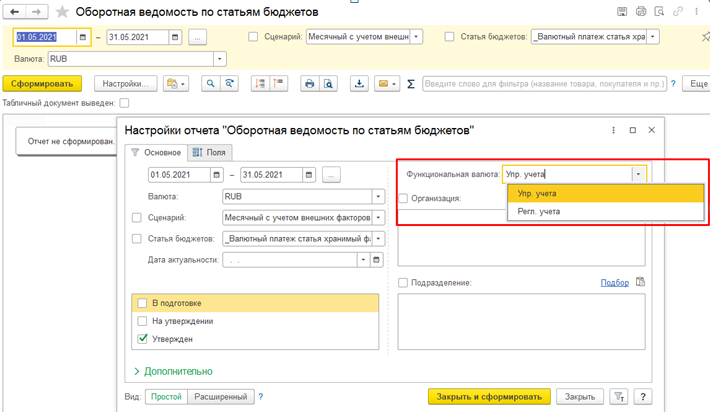Enable the "В подготовке" checkbox
Viewport: 710px width, 412px height.
[x=143, y=303]
